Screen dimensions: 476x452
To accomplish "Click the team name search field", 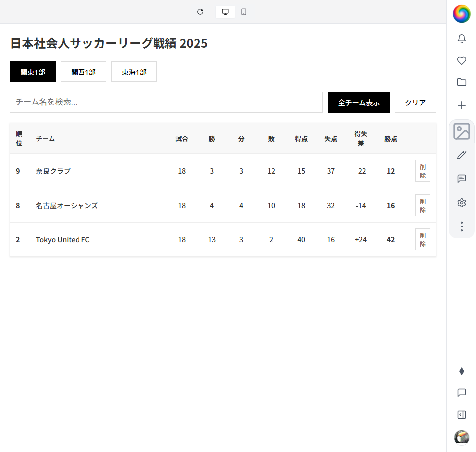I will [166, 102].
